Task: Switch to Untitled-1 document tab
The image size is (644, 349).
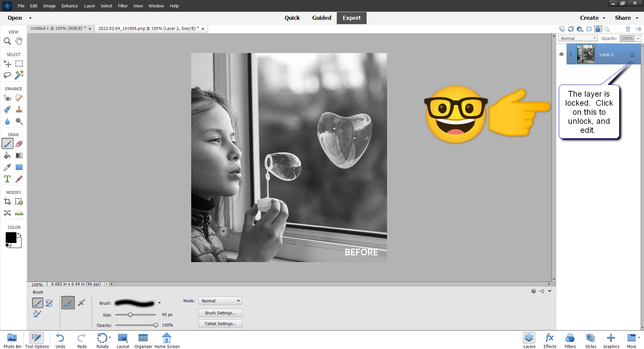Action: pos(58,29)
